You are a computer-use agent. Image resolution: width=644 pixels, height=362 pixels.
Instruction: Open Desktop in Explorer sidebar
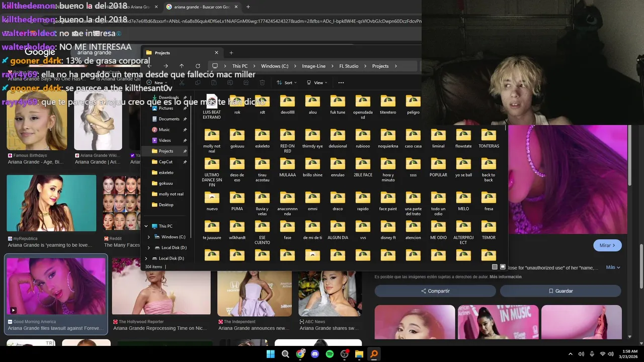pos(166,205)
